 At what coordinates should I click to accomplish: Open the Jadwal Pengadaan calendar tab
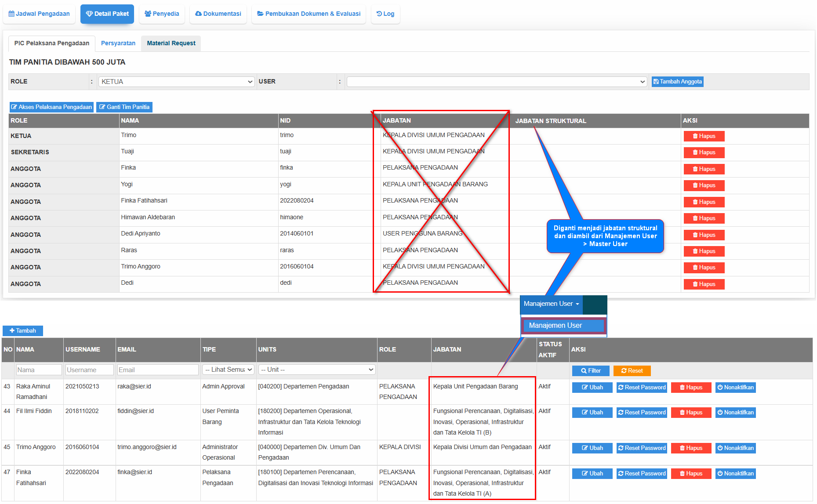[x=39, y=14]
